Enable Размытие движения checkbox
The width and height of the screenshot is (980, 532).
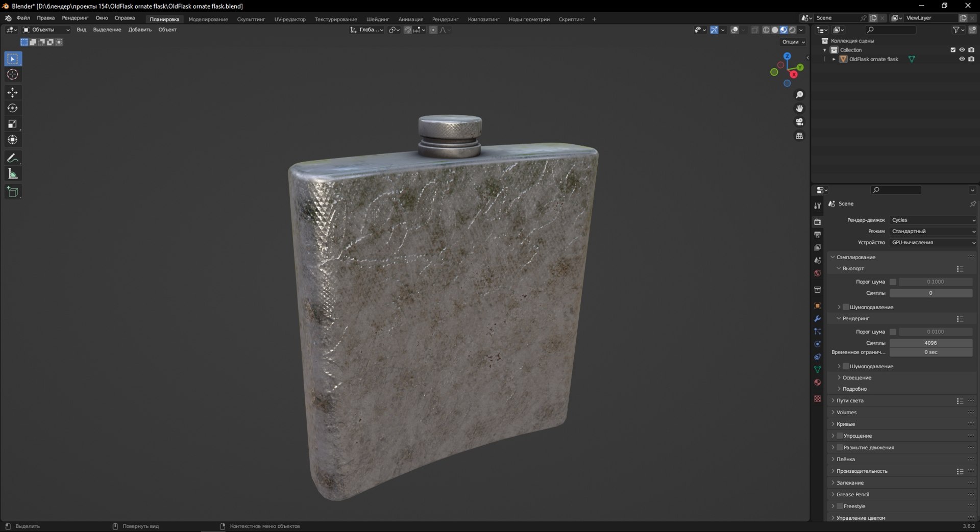pyautogui.click(x=840, y=447)
